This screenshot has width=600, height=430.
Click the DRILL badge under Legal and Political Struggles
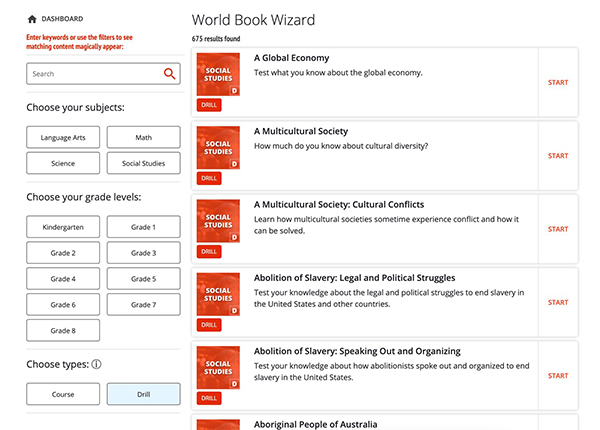click(x=209, y=325)
